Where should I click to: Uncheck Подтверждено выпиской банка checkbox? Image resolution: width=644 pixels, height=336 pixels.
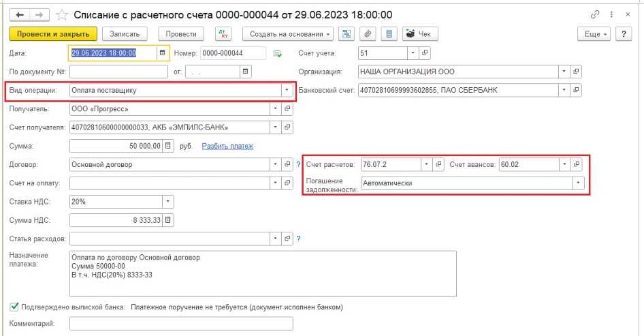pos(14,307)
